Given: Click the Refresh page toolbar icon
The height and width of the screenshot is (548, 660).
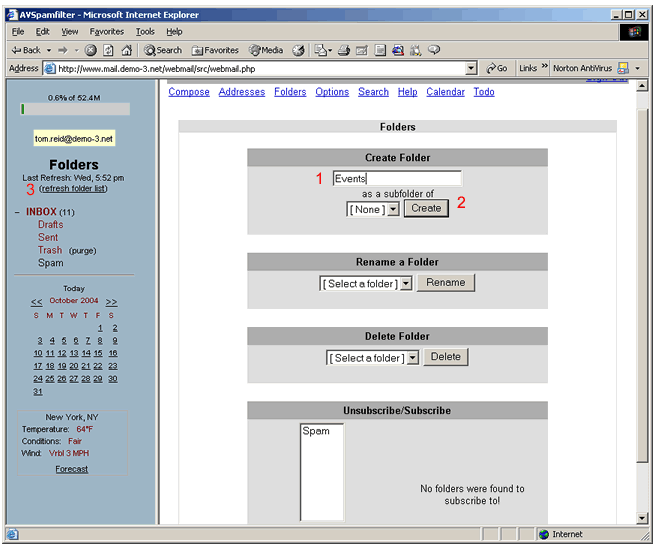Looking at the screenshot, I should pos(108,50).
